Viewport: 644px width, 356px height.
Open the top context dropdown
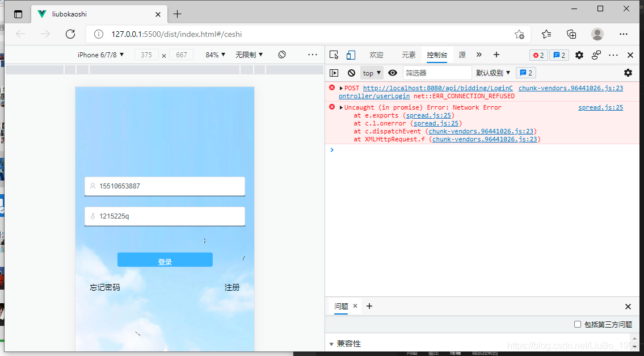click(372, 73)
